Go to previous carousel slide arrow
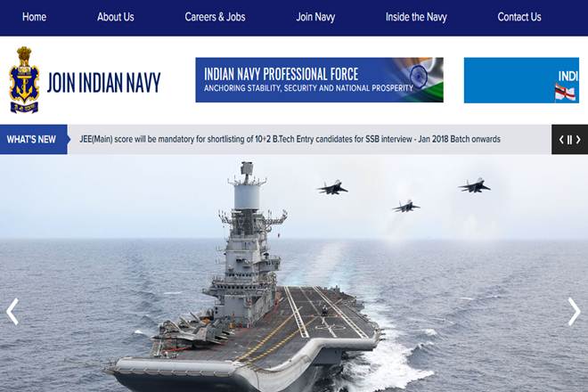The image size is (588, 392). 12,311
